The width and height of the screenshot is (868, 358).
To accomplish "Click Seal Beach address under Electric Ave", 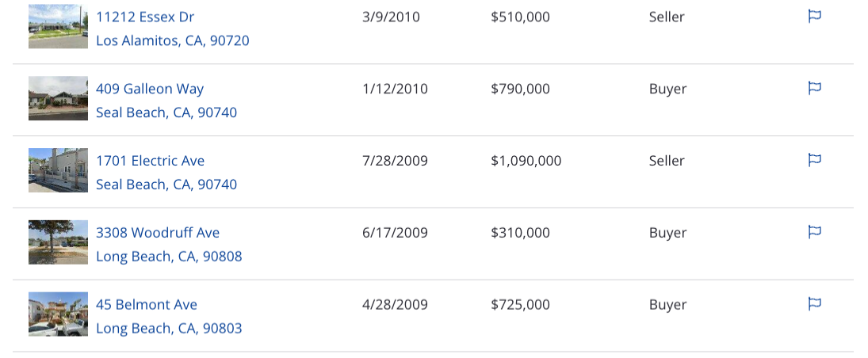I will point(166,185).
